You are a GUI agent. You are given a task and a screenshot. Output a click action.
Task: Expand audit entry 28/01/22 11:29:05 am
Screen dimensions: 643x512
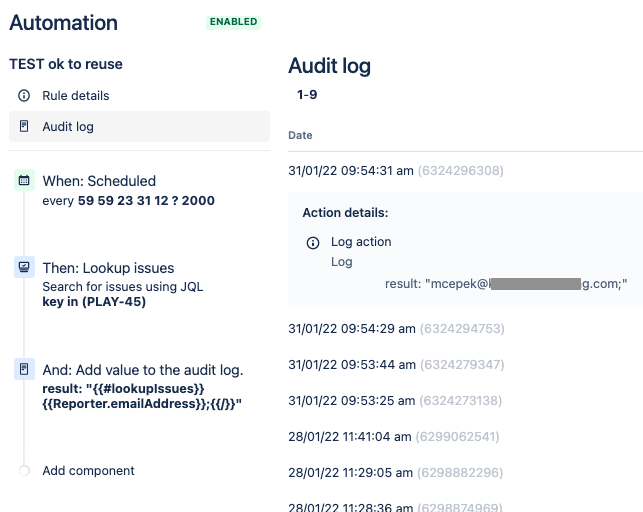click(350, 473)
